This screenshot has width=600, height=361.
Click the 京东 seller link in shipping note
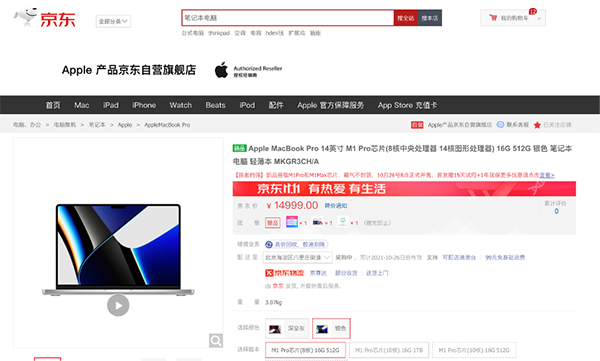278,286
